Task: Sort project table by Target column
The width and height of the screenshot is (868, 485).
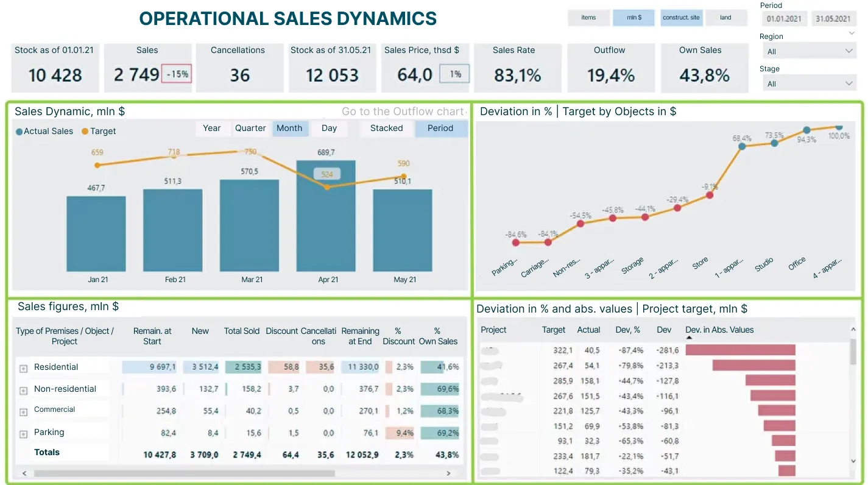Action: (554, 330)
